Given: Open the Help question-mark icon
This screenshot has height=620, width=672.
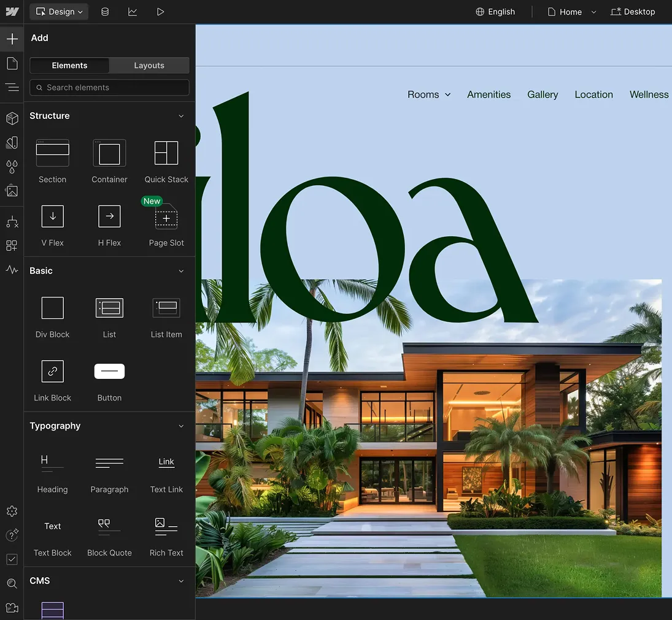Looking at the screenshot, I should [12, 535].
